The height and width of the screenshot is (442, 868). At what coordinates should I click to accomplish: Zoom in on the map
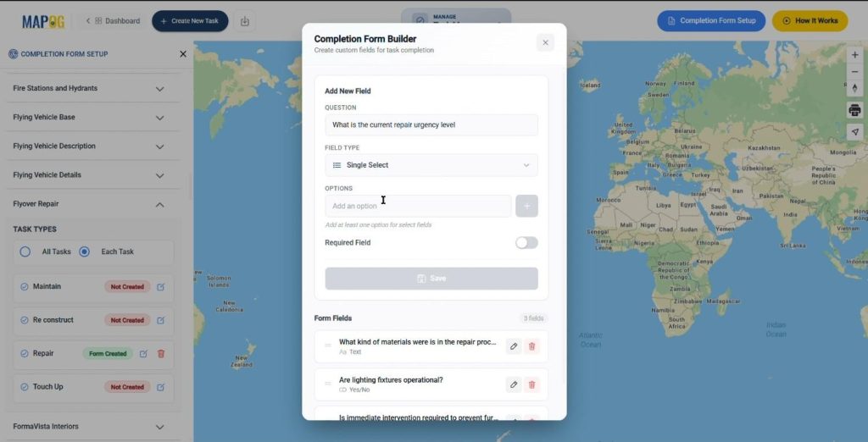[854, 55]
